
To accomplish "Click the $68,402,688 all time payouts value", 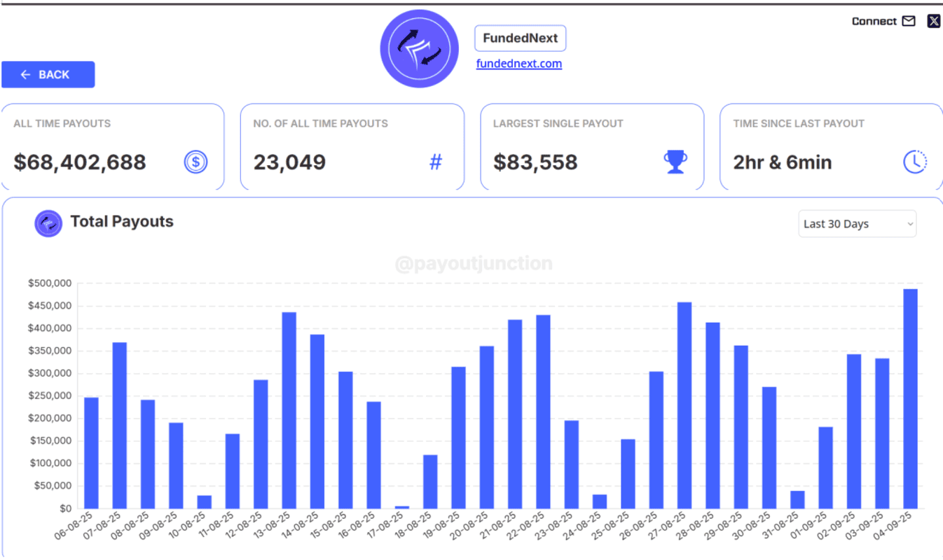I will point(80,162).
